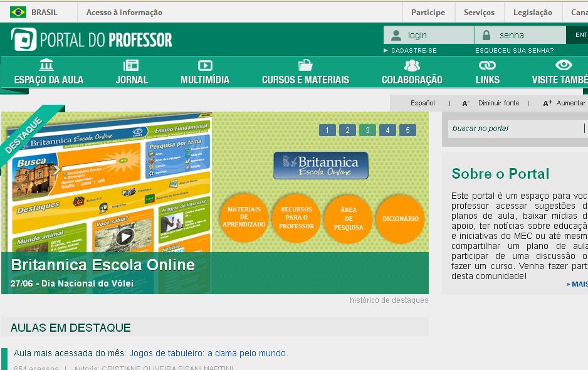The height and width of the screenshot is (370, 588).
Task: Click the Recursos para o Professor circle
Action: click(x=297, y=218)
